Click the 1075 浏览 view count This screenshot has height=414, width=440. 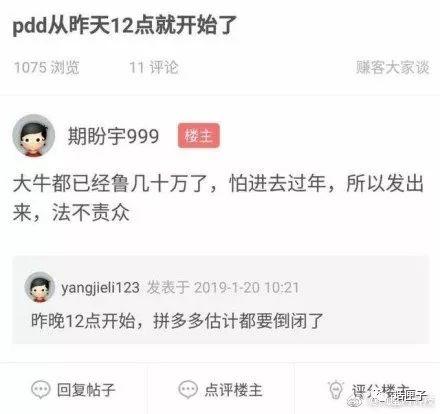point(47,68)
